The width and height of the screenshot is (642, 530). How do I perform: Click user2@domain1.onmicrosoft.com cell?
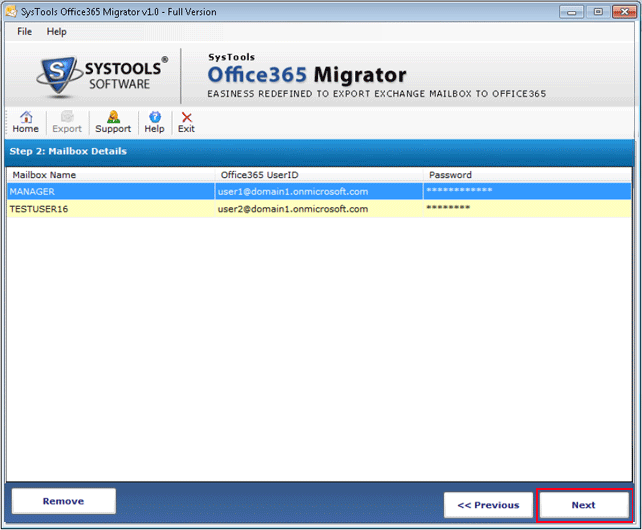coord(319,208)
